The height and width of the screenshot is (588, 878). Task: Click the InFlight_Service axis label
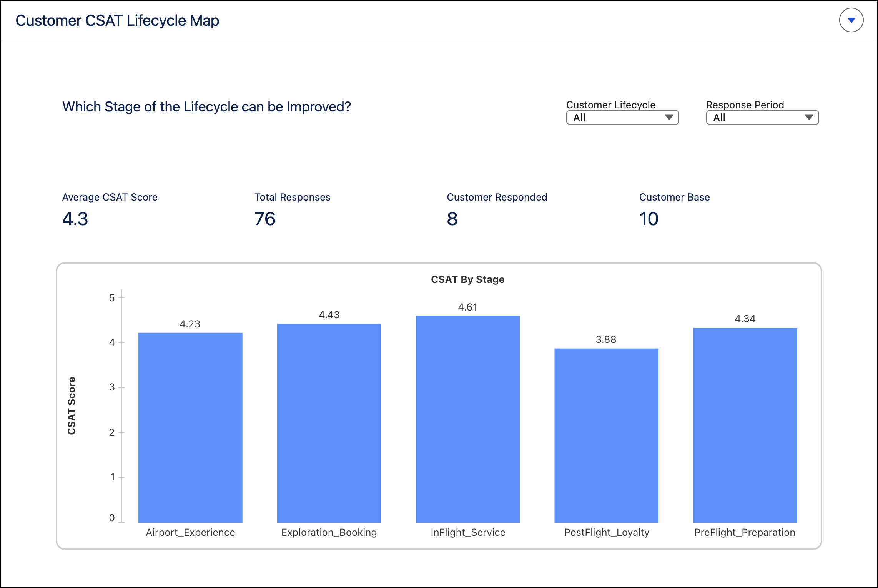(x=468, y=532)
